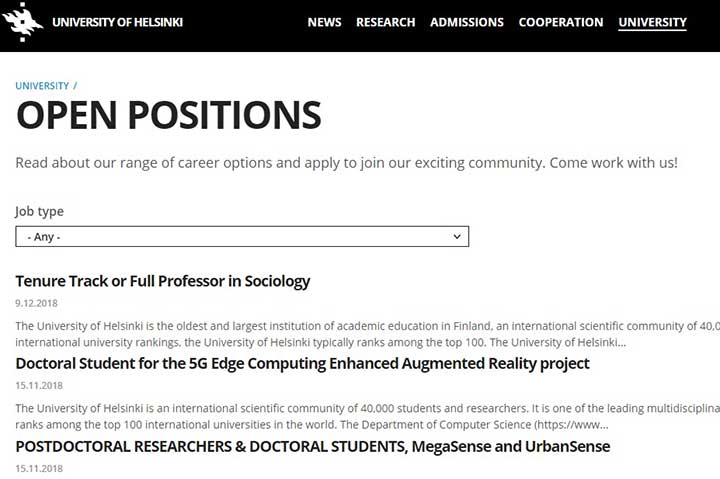This screenshot has height=479, width=720.
Task: Open the COOPERATION navigation item
Action: coord(561,22)
